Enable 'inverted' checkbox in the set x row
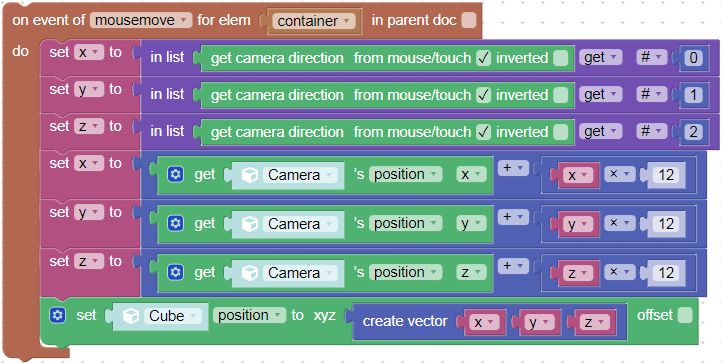 [560, 58]
